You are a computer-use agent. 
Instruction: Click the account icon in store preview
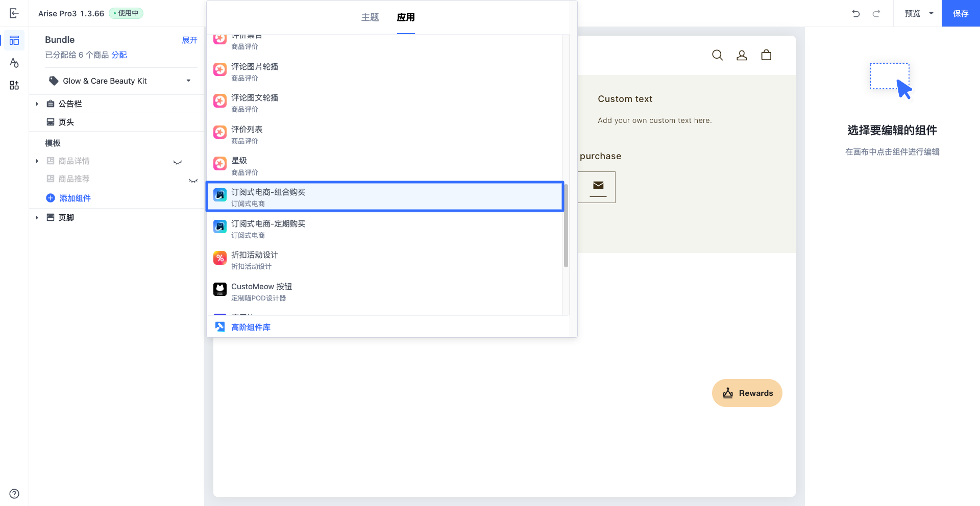tap(742, 55)
